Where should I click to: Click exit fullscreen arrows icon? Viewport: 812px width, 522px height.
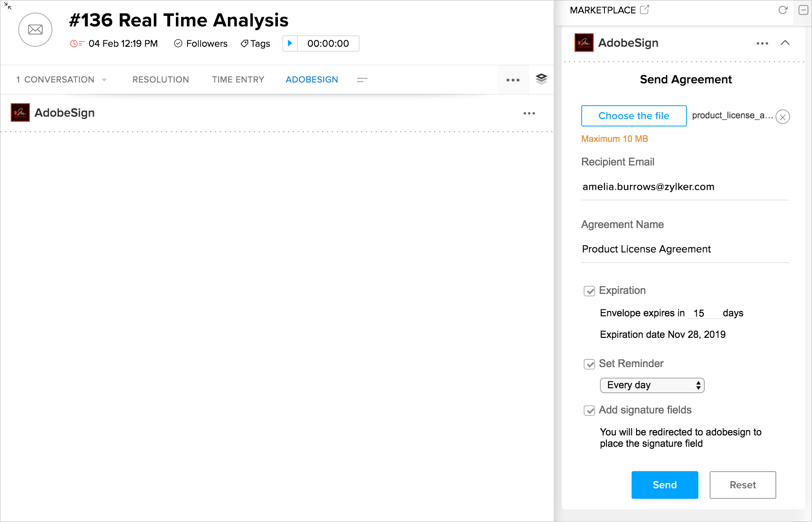8,6
